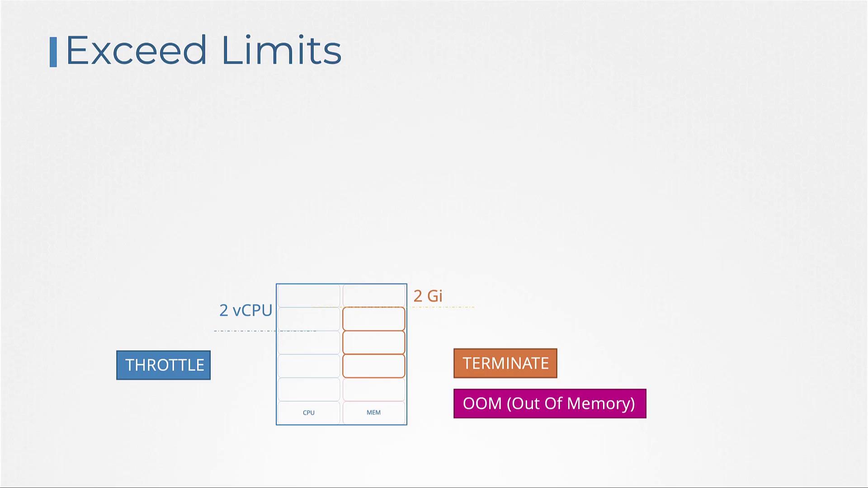Screen dimensions: 868x488
Task: Select the OOM Out Of Memory label
Action: [549, 403]
